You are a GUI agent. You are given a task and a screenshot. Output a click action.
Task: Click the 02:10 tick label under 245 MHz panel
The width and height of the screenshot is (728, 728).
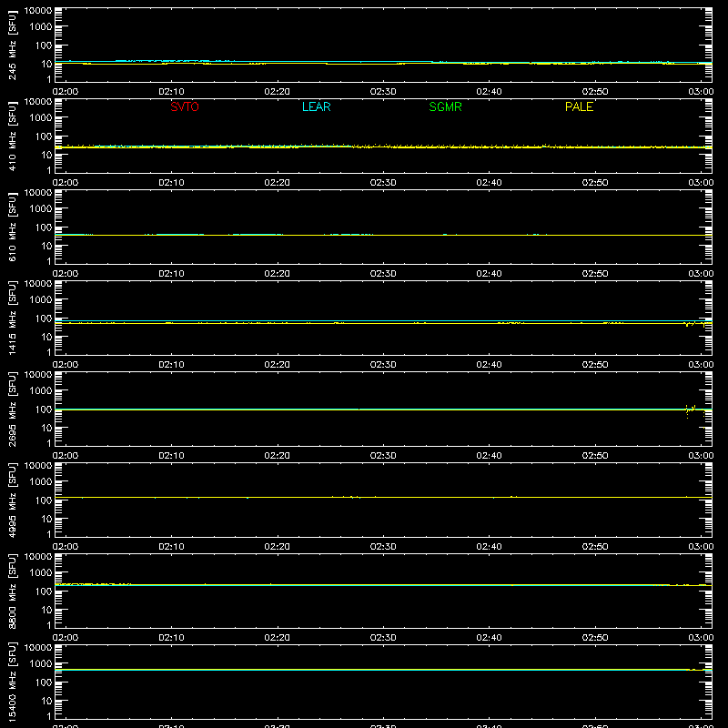click(171, 92)
